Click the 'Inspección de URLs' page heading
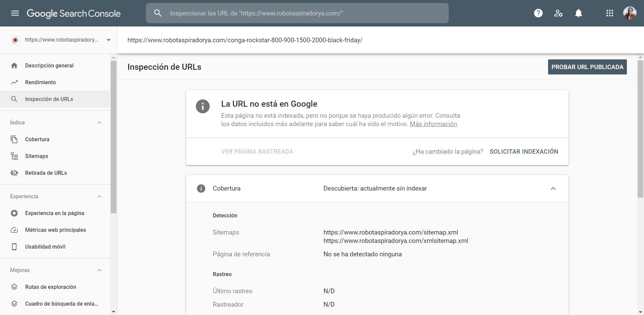Viewport: 644px width, 315px height. (x=164, y=67)
